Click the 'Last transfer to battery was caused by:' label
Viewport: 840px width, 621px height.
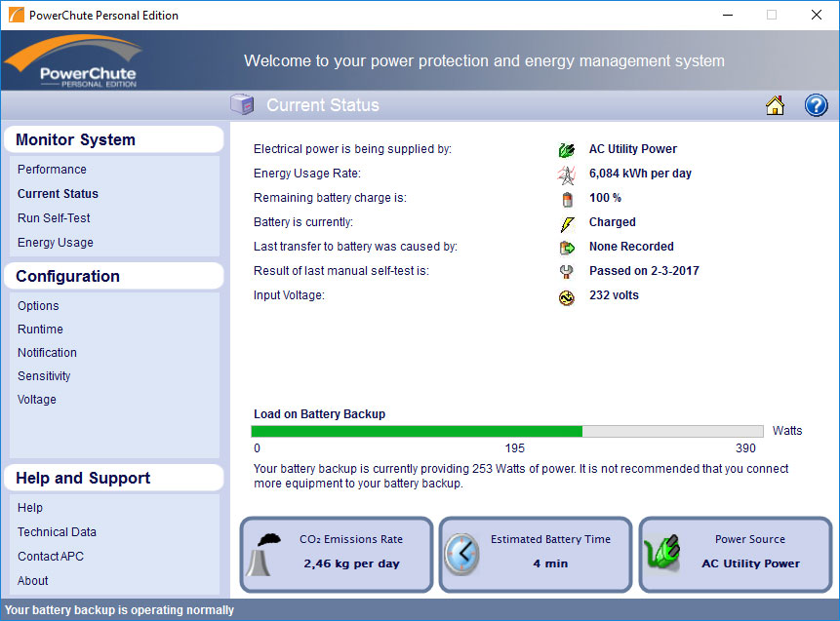356,247
